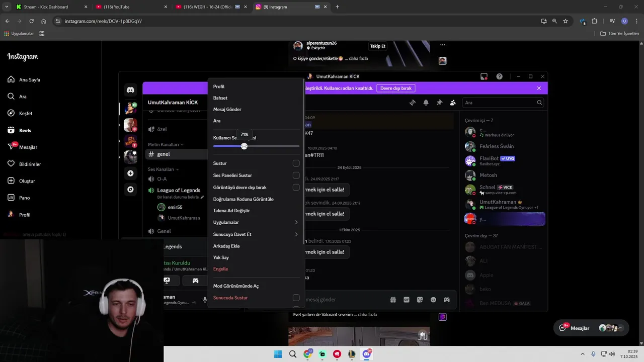644x362 pixels.
Task: Open sticker picker in Discord message bar
Action: (420, 300)
